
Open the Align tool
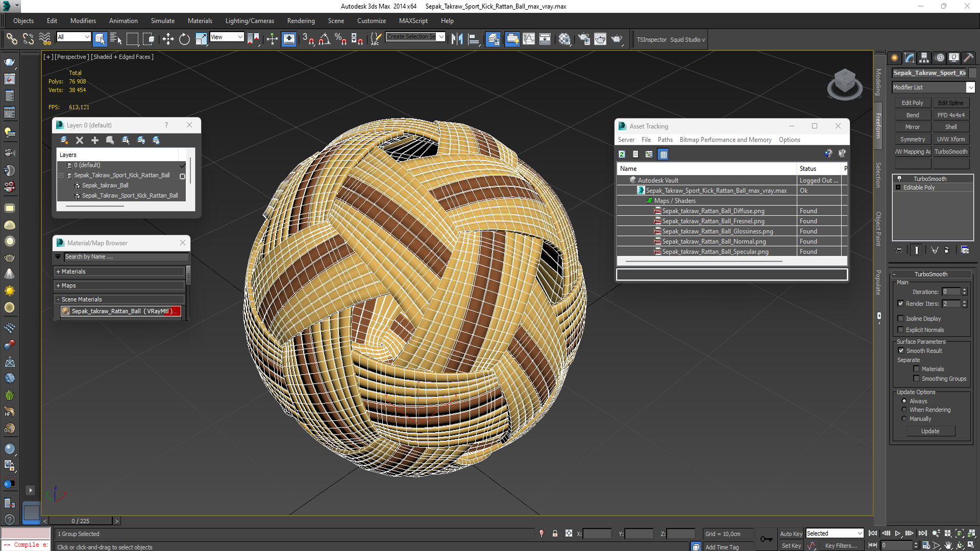pyautogui.click(x=473, y=39)
